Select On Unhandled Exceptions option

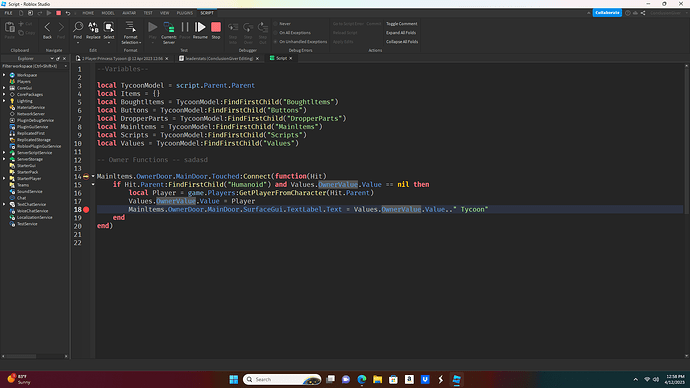pyautogui.click(x=300, y=42)
